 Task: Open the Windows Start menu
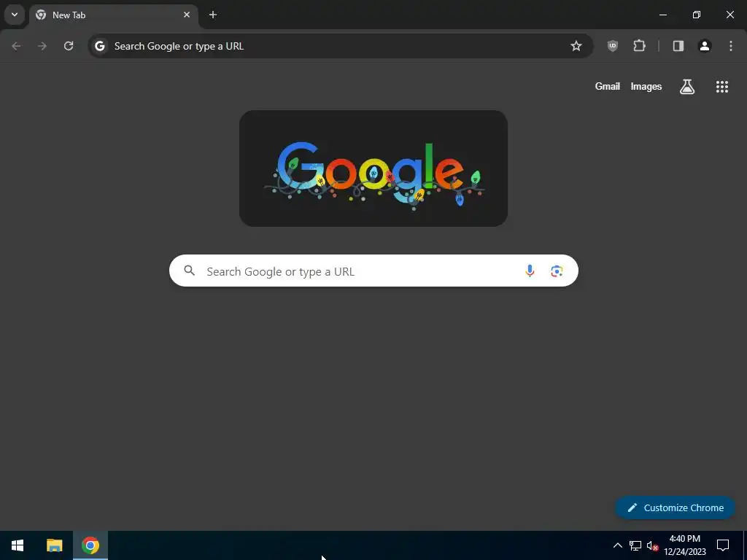pos(18,545)
